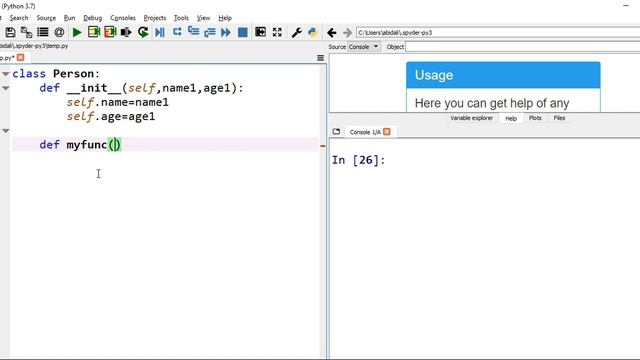The width and height of the screenshot is (640, 360).
Task: Open Preferences wrench icon
Action: pyautogui.click(x=297, y=32)
